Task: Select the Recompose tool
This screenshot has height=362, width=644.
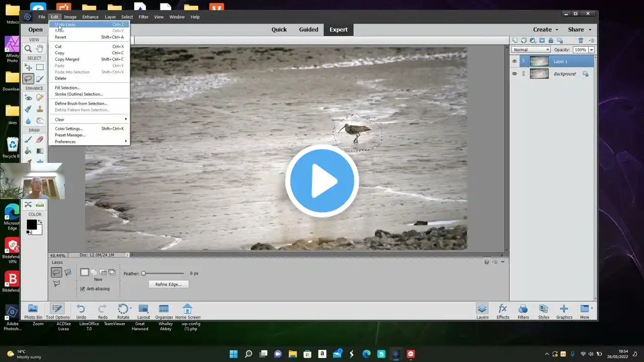Action: pos(28,205)
